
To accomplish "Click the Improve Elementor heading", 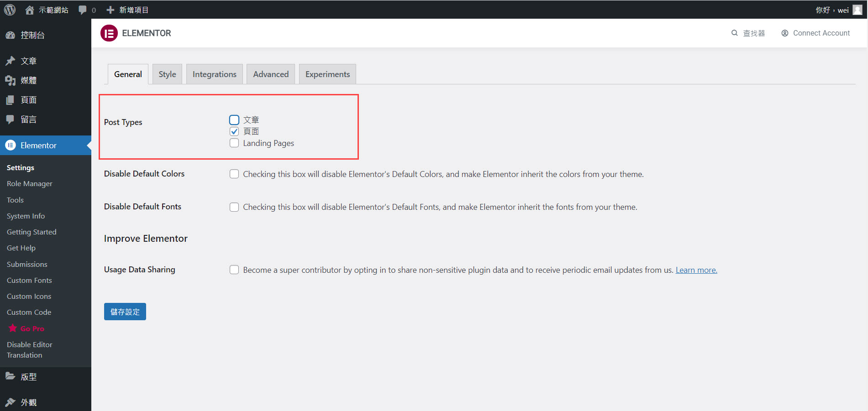I will 146,239.
